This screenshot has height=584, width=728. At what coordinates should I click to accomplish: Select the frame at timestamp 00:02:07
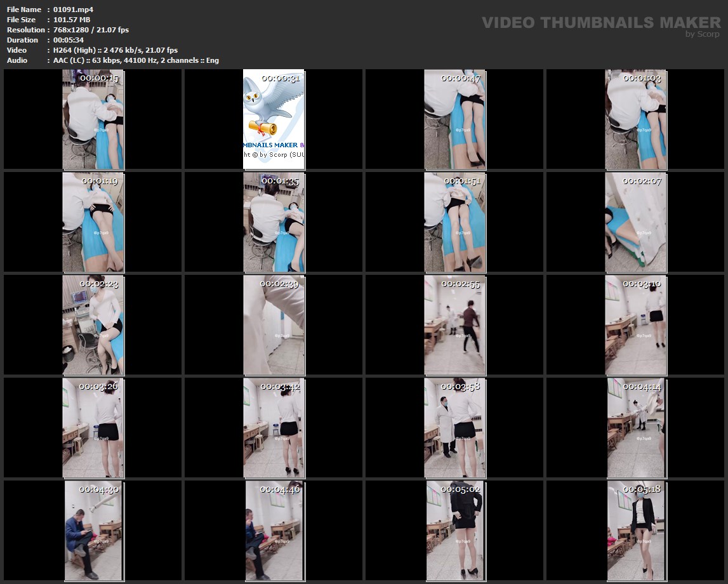click(x=635, y=222)
